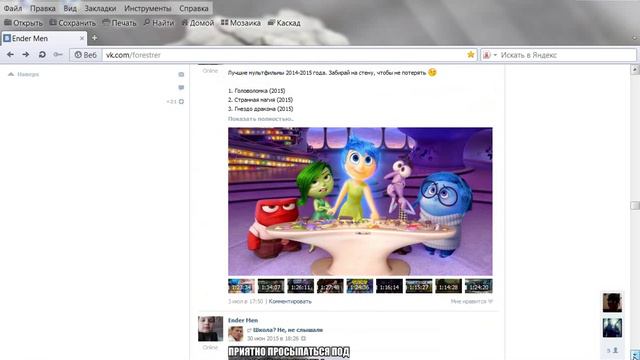Click Показать полностью to expand post
The image size is (640, 360).
click(260, 119)
